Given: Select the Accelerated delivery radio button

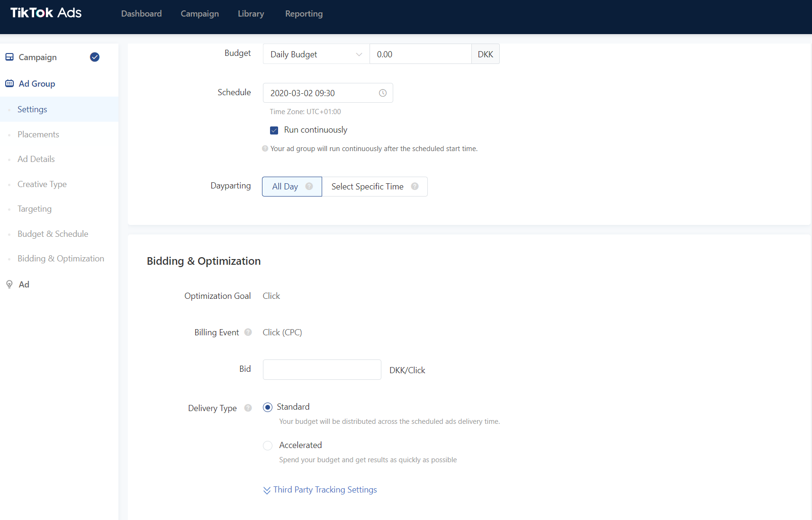Looking at the screenshot, I should click(x=268, y=446).
